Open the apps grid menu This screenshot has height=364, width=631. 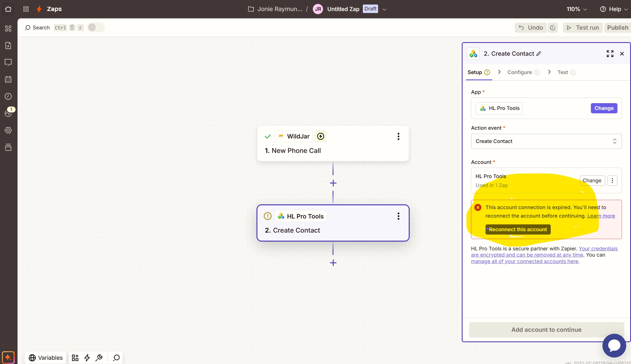[26, 9]
